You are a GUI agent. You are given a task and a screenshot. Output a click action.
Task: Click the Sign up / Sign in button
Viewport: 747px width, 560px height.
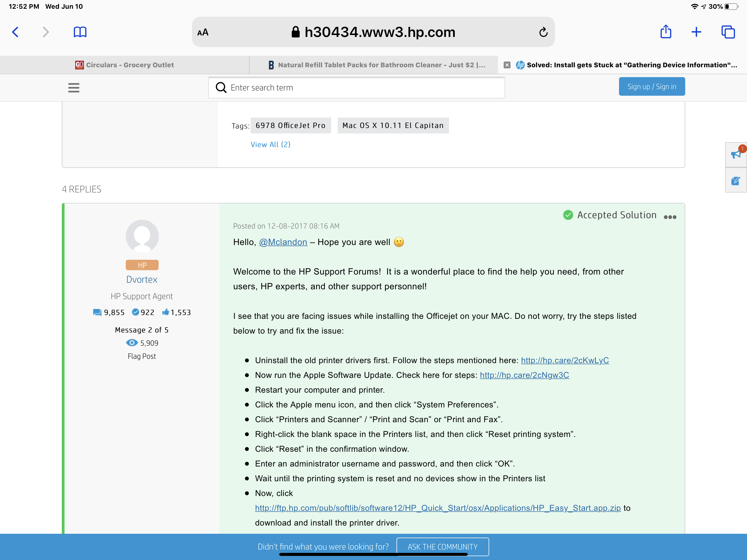pos(651,86)
